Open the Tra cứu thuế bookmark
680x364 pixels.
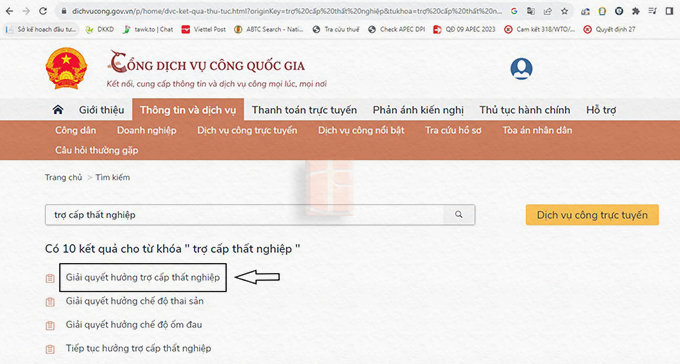point(336,30)
